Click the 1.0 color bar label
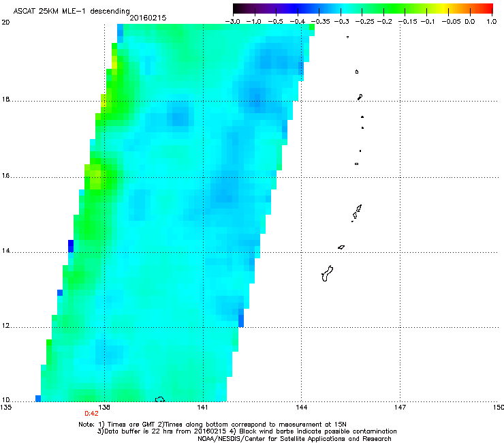 point(492,22)
